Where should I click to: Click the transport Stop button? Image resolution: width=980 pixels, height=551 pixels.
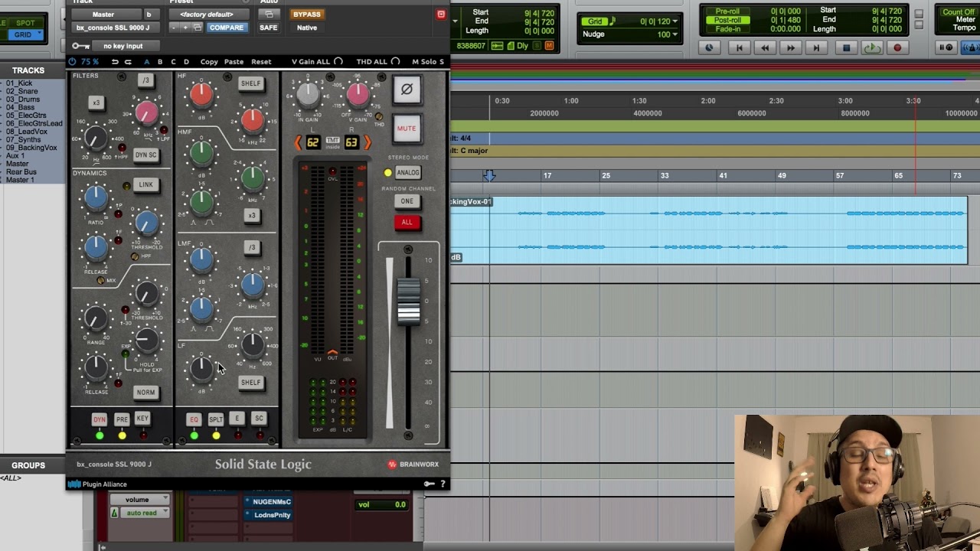point(846,47)
